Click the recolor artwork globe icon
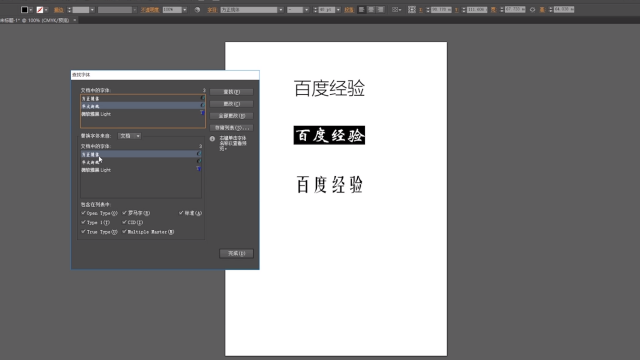This screenshot has height=360, width=640. 197,10
